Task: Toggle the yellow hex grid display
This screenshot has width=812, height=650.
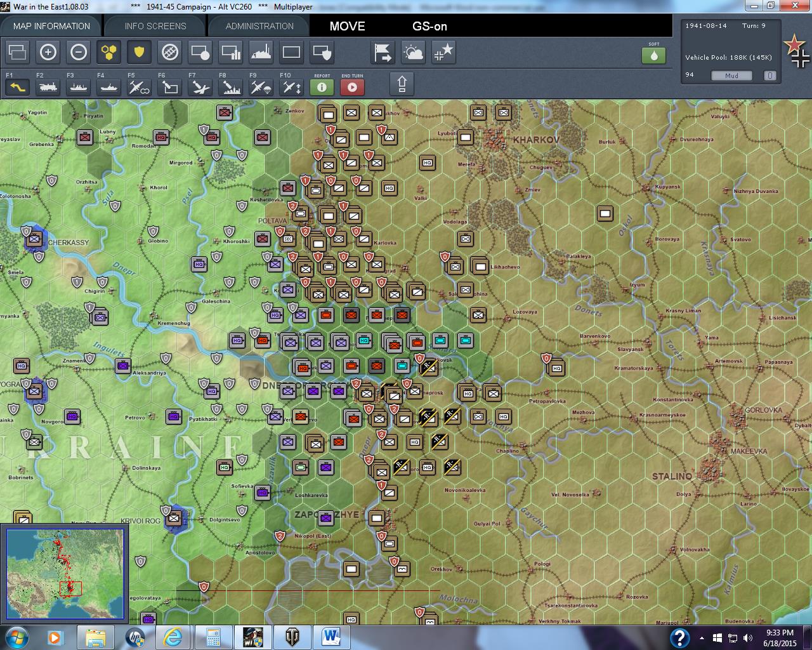Action: tap(109, 52)
